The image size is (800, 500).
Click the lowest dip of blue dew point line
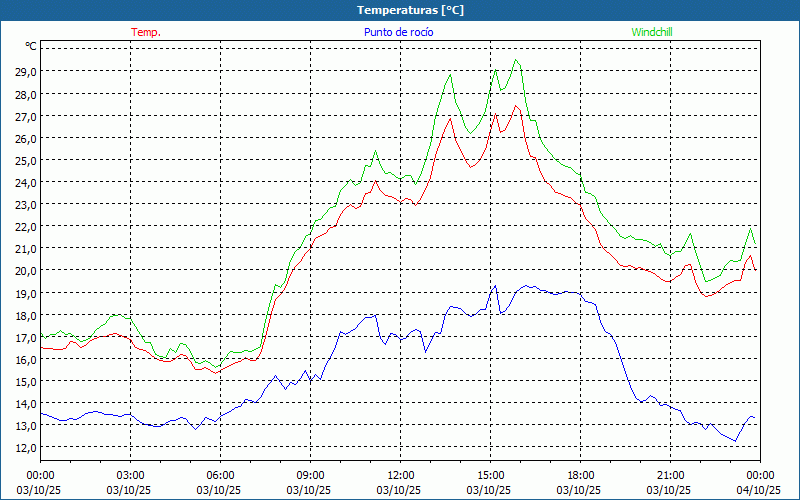coord(735,441)
